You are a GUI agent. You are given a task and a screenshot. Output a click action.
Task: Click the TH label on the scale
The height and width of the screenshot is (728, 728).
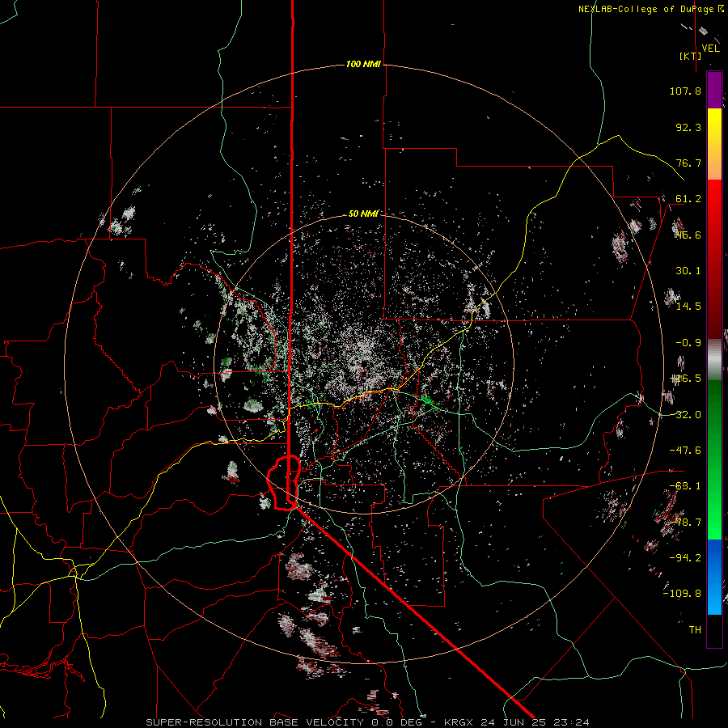[695, 630]
